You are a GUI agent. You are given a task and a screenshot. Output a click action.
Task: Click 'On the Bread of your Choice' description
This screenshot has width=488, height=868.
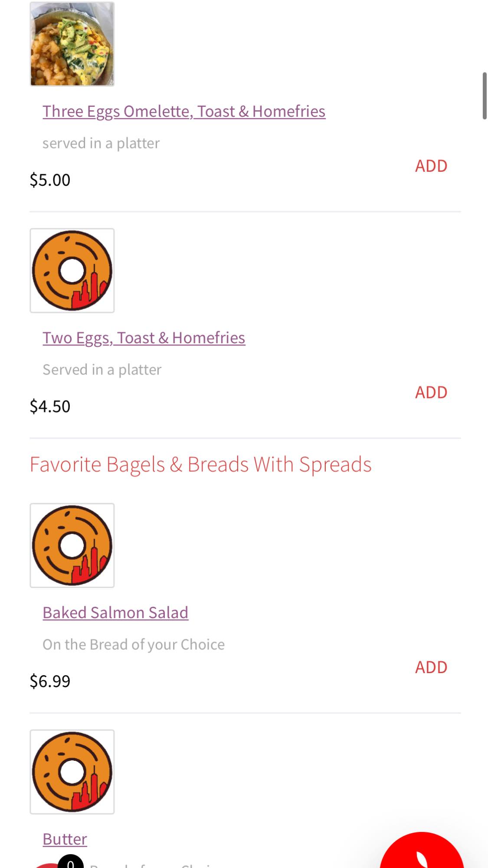[134, 644]
